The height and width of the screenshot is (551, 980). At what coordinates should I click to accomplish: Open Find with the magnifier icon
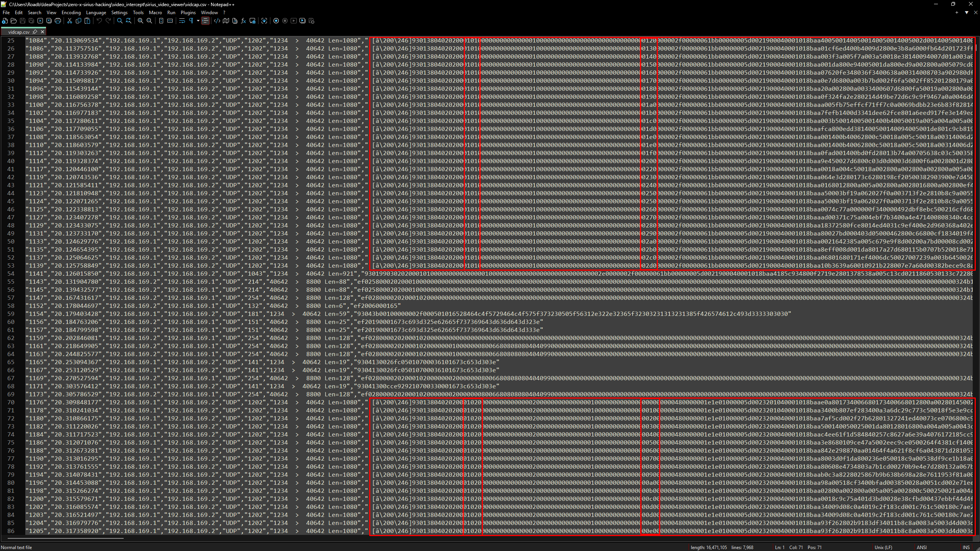120,21
